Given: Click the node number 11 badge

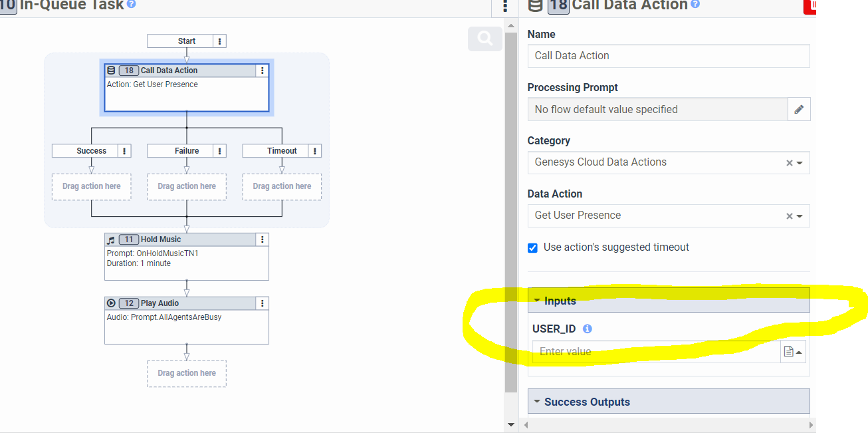Looking at the screenshot, I should pyautogui.click(x=129, y=239).
